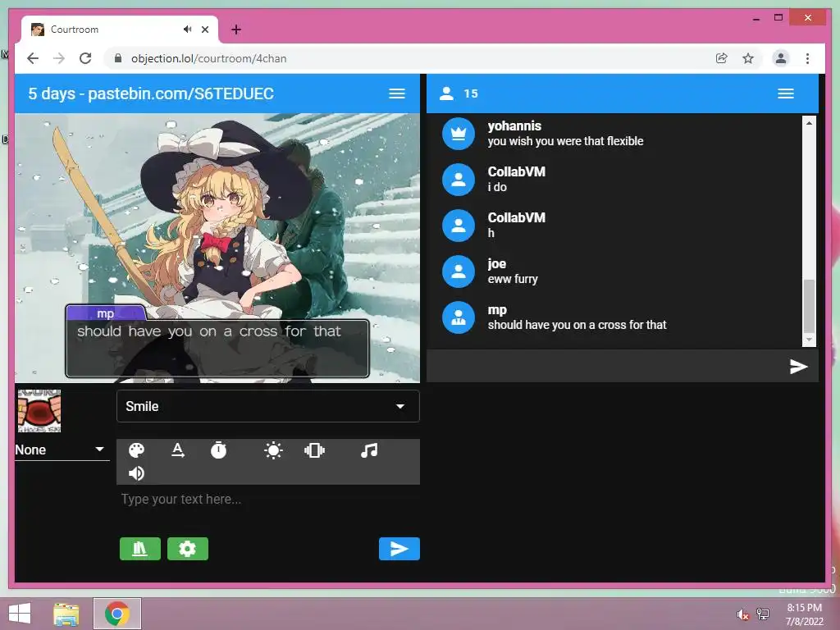
Task: Share this page via the share icon
Action: coord(722,58)
